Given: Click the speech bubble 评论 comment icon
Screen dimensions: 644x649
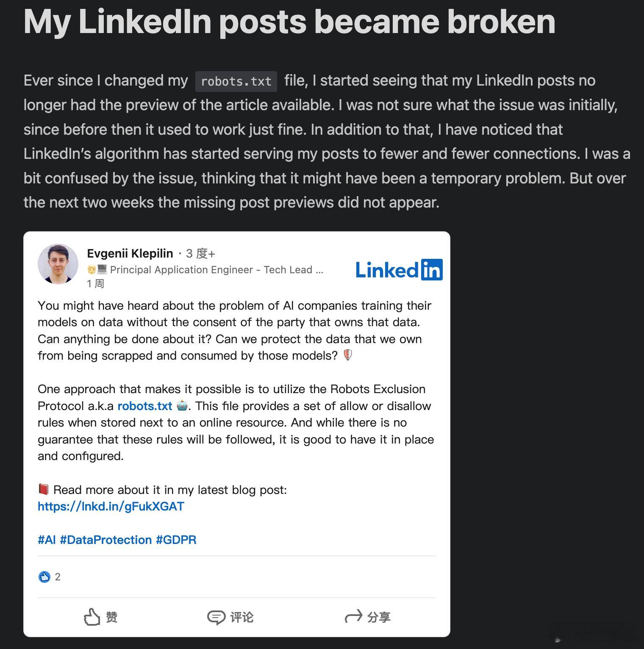Looking at the screenshot, I should pyautogui.click(x=216, y=618).
